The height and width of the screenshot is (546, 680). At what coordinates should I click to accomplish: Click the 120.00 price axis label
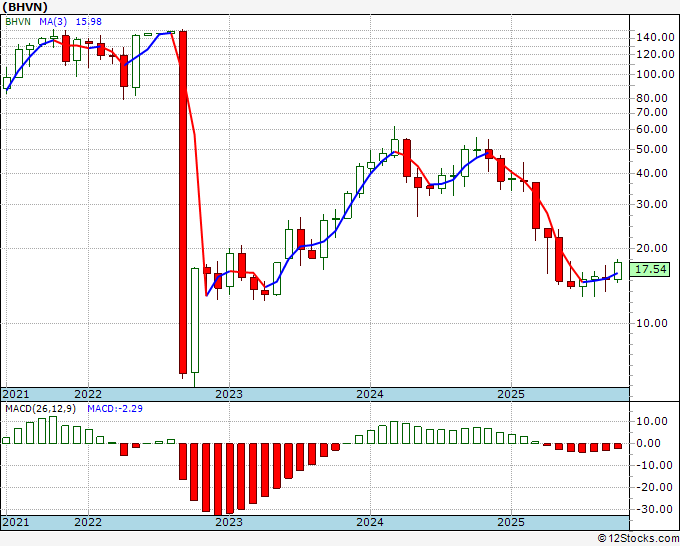pyautogui.click(x=655, y=55)
